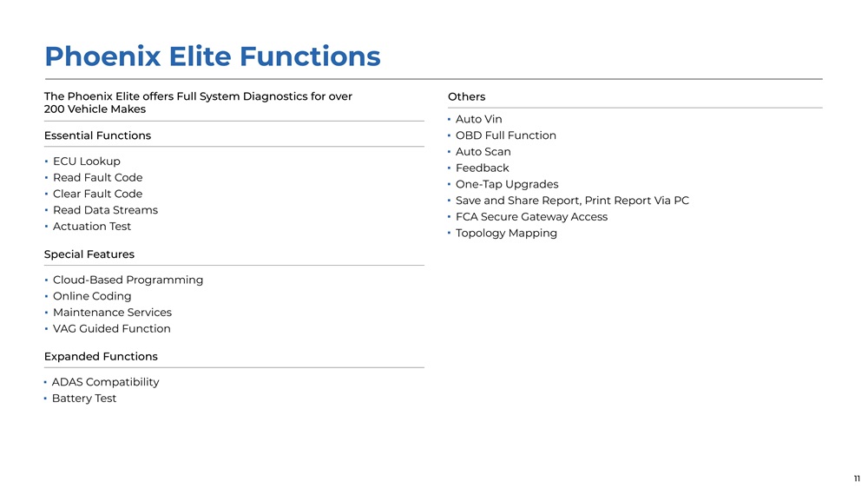Click ADAS Compatibility item

[x=105, y=382]
